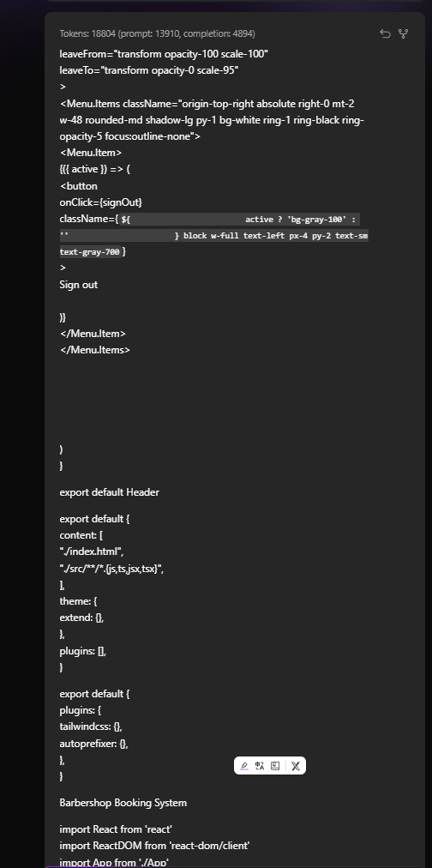Click the 'import React from react' line
The height and width of the screenshot is (868, 432).
pyautogui.click(x=117, y=829)
